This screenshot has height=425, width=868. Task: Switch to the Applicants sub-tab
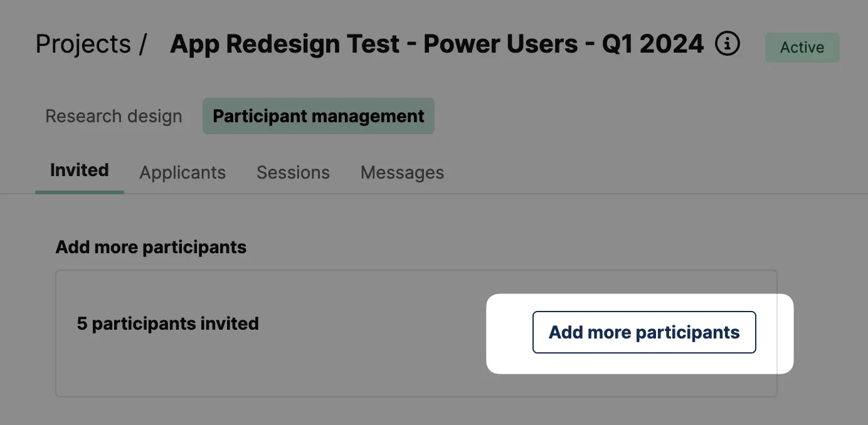tap(183, 172)
